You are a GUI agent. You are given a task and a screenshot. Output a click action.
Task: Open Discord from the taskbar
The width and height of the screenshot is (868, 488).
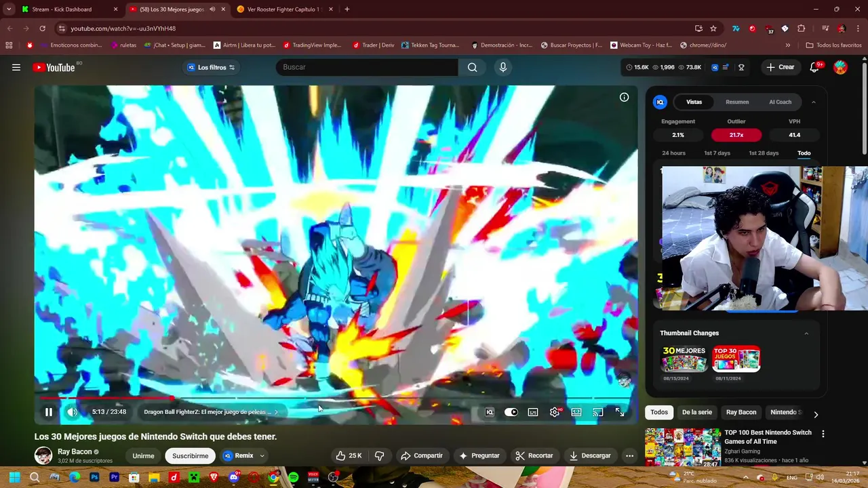pos(234,477)
